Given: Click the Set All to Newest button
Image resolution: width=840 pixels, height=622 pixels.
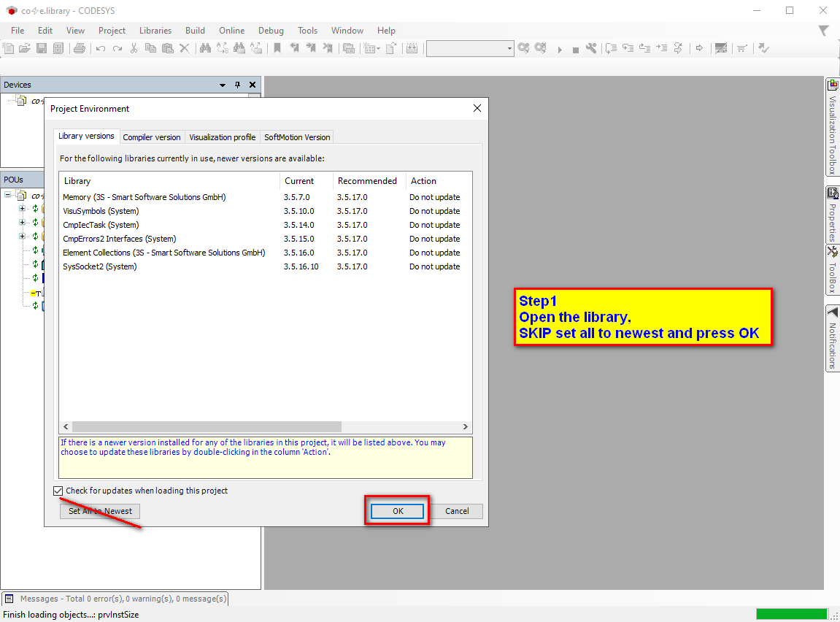Looking at the screenshot, I should click(100, 511).
